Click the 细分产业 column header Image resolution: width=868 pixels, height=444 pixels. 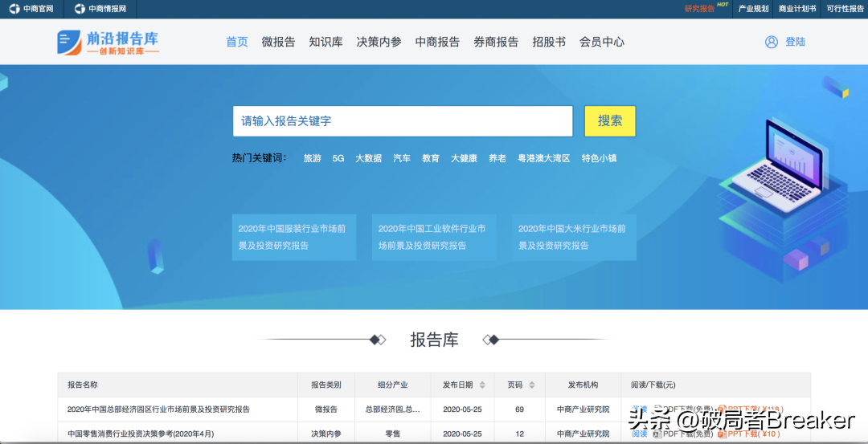pyautogui.click(x=392, y=385)
